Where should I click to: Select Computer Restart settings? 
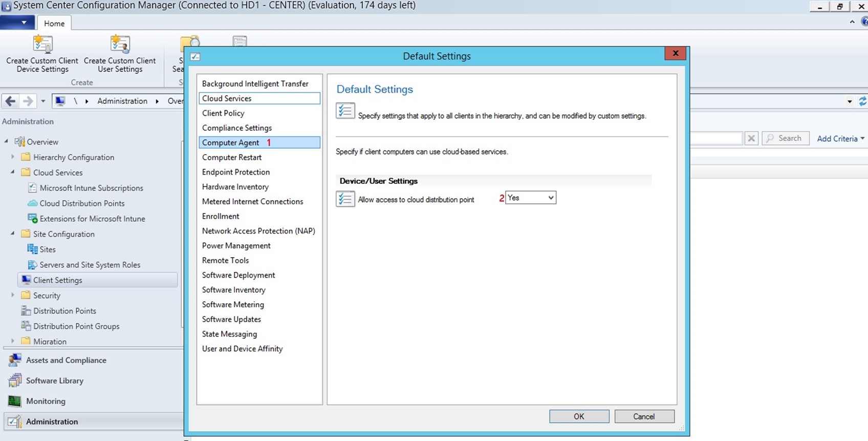point(259,157)
